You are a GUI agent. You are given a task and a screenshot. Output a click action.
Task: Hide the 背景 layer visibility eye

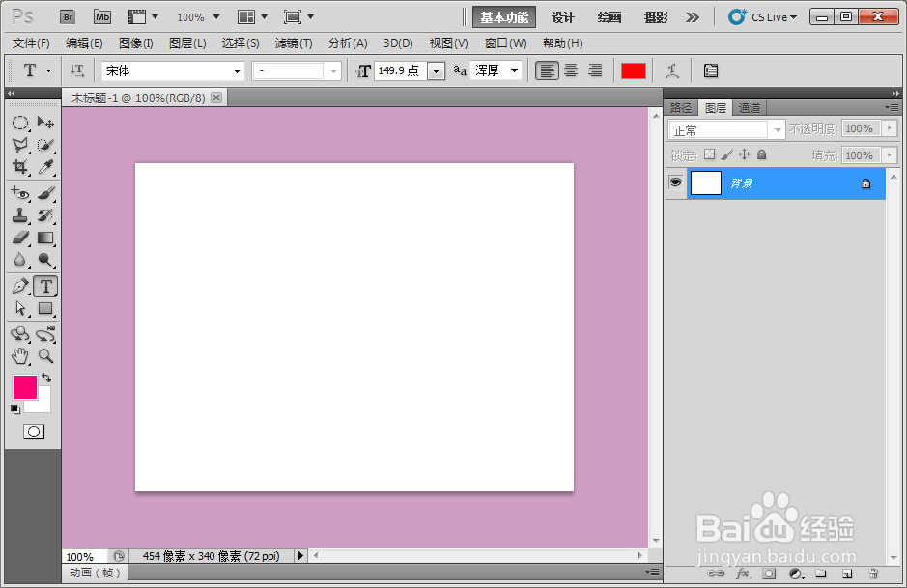point(675,182)
